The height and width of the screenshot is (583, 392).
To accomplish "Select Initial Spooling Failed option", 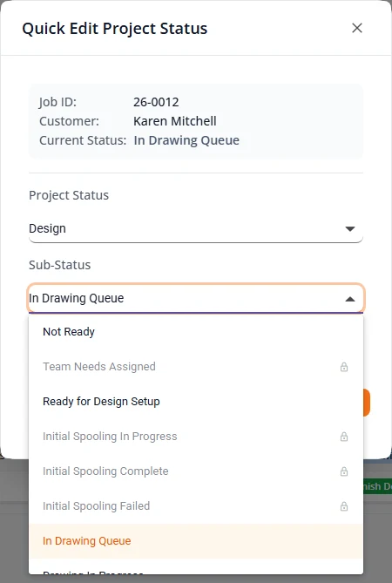I will [196, 506].
